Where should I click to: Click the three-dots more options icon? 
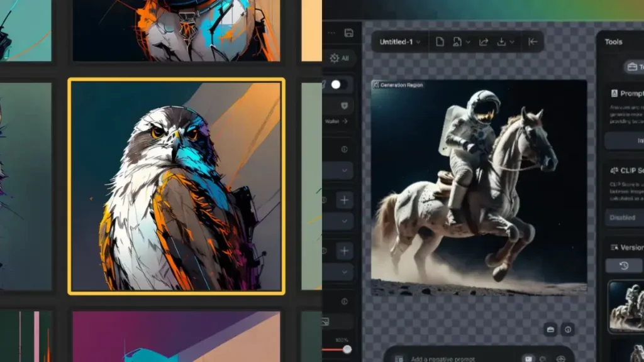point(331,33)
